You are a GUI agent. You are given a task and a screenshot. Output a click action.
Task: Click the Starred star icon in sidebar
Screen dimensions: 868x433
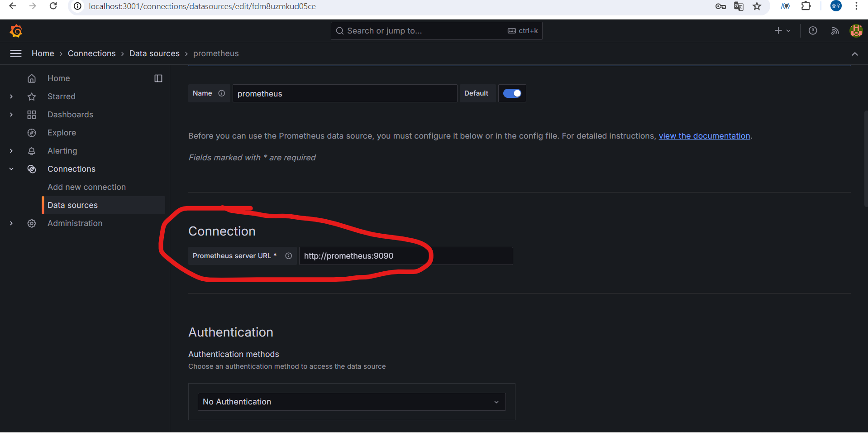click(x=32, y=96)
